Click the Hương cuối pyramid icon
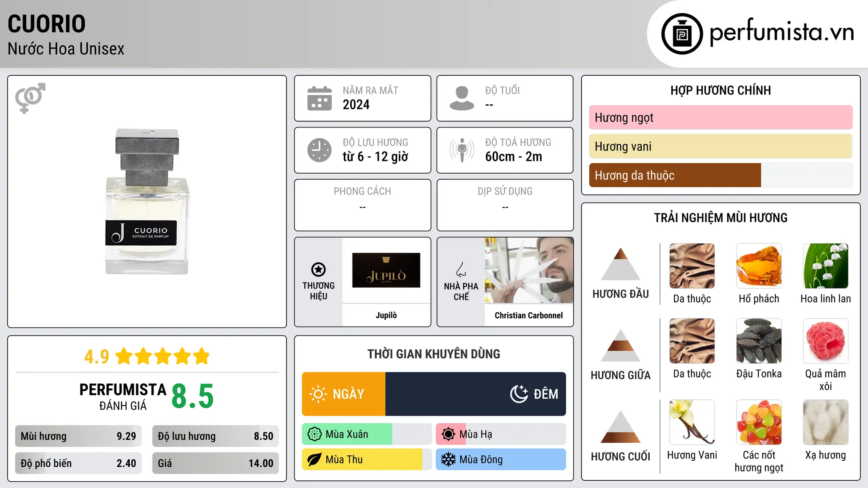868x488 pixels. pos(620,427)
